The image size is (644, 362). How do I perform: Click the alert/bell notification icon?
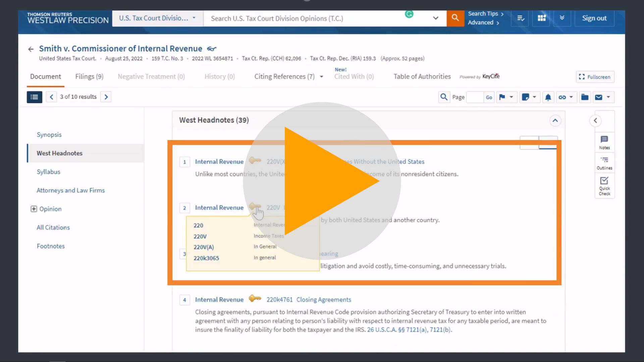coord(548,96)
